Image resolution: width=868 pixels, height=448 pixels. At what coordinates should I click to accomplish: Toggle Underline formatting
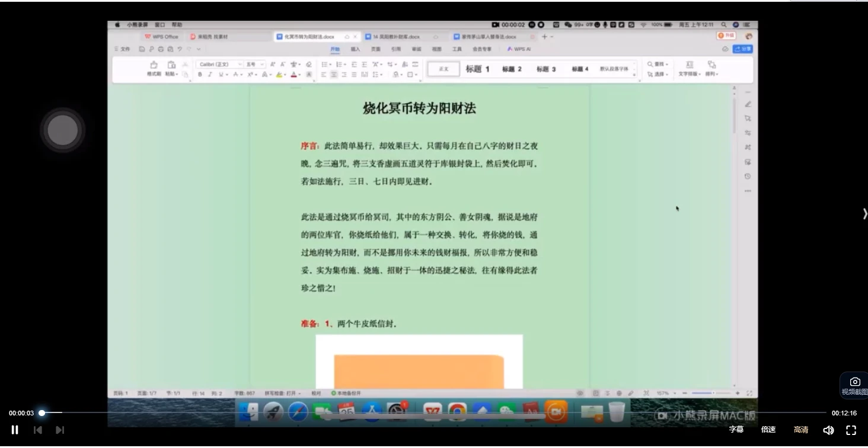(x=221, y=75)
